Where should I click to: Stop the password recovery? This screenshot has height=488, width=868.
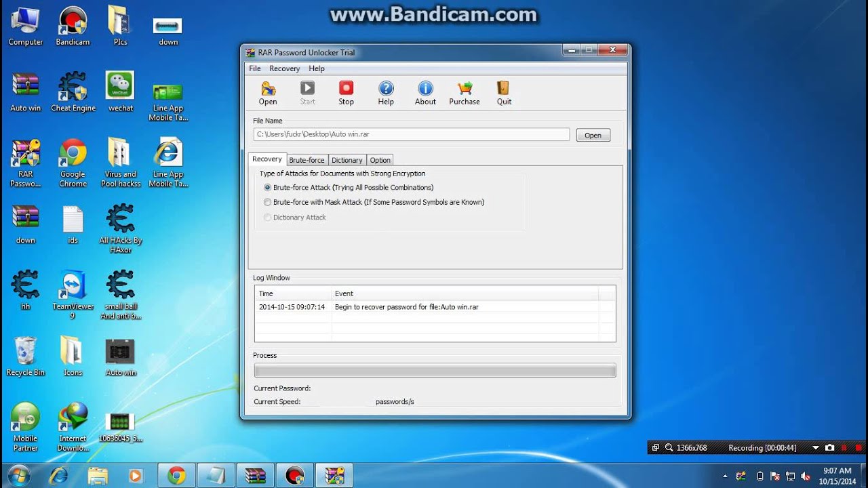pyautogui.click(x=346, y=93)
